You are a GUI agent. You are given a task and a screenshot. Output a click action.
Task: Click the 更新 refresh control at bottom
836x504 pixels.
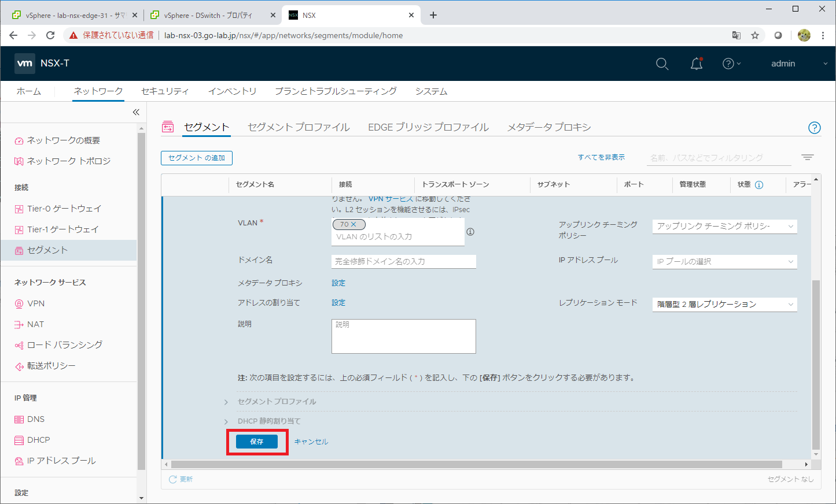tap(181, 479)
